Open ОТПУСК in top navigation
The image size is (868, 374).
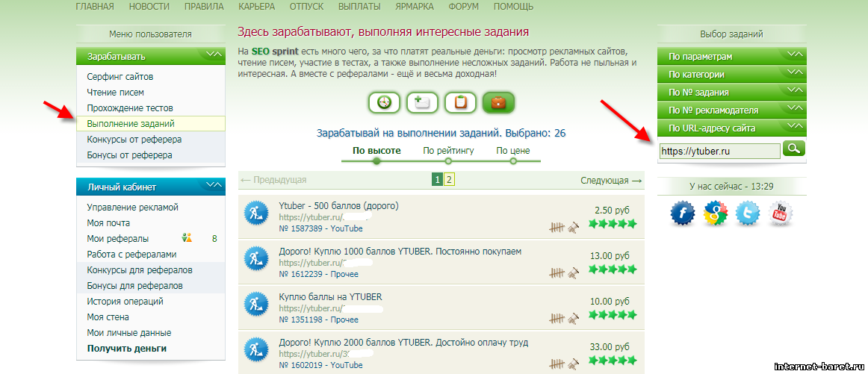(307, 7)
